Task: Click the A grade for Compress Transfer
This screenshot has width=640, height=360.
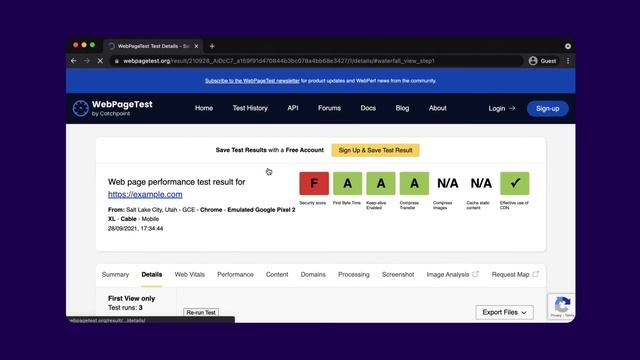Action: coord(414,183)
